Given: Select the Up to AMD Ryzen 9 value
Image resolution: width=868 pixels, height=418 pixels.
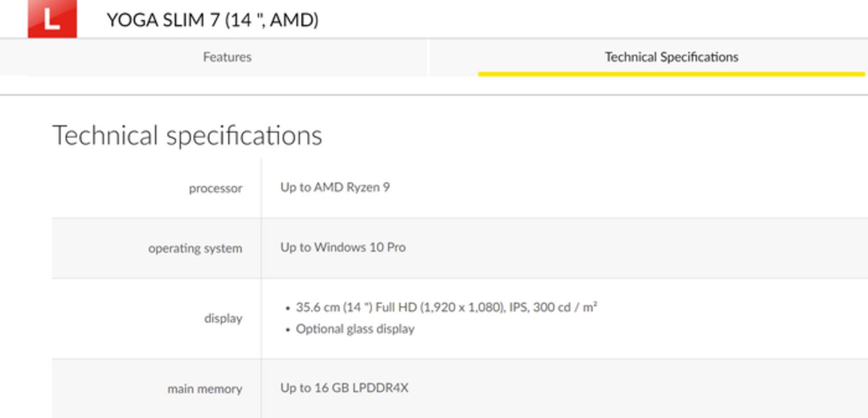Looking at the screenshot, I should click(x=335, y=187).
